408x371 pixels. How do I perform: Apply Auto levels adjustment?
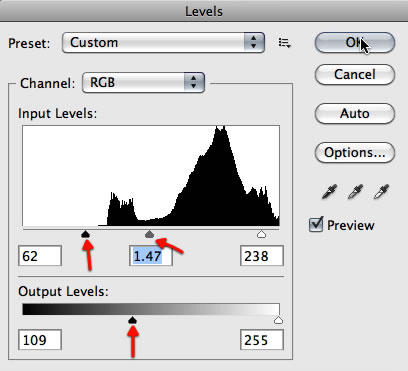click(x=355, y=114)
